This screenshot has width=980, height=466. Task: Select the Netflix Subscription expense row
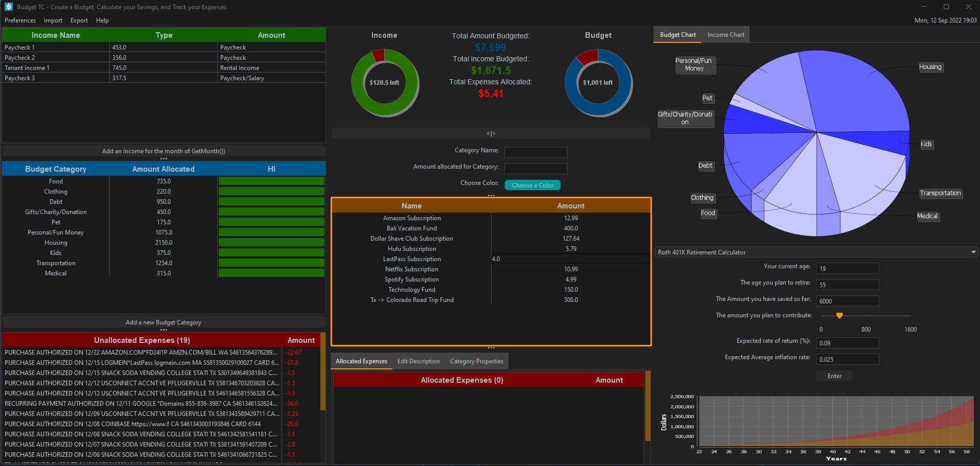[x=411, y=269]
